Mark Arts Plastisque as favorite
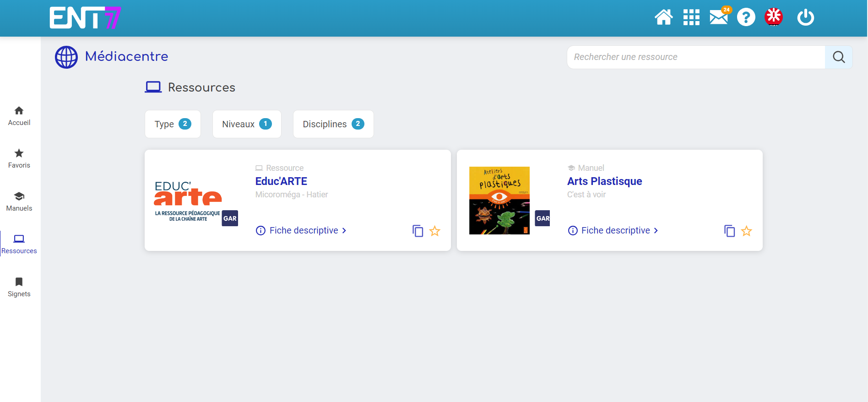Screen dimensions: 868x402 [x=747, y=231]
